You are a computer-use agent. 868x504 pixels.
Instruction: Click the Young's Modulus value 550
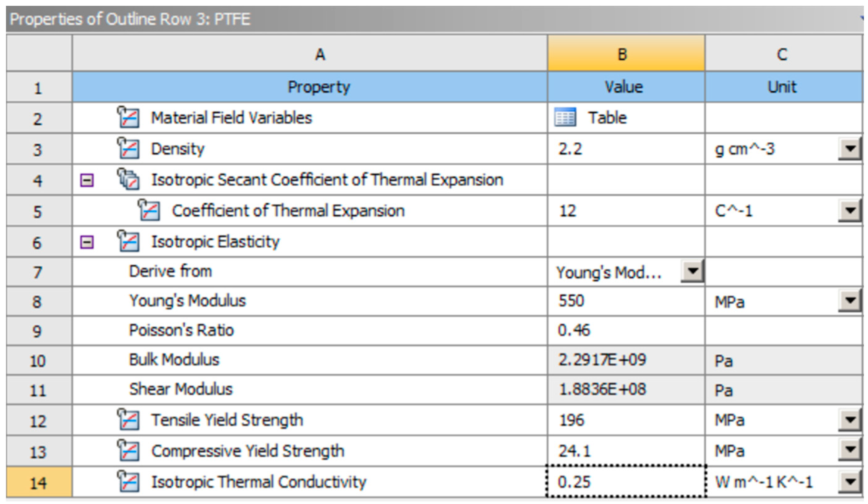tap(572, 301)
